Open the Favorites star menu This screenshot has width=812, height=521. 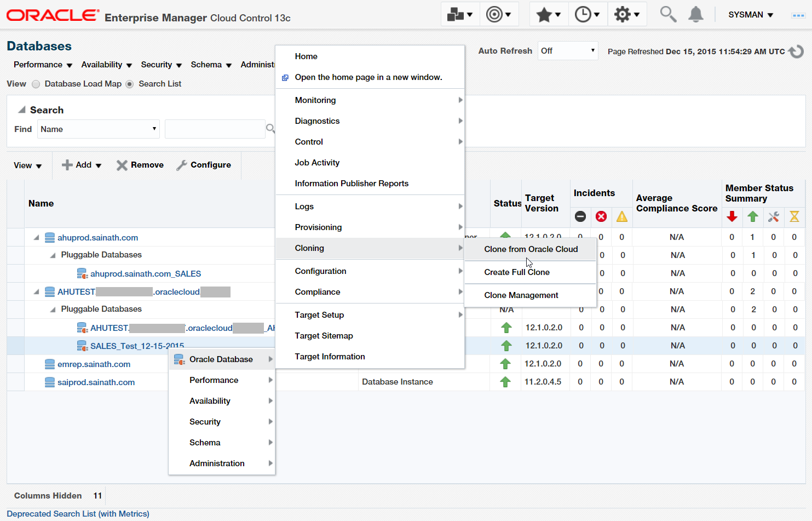point(549,14)
